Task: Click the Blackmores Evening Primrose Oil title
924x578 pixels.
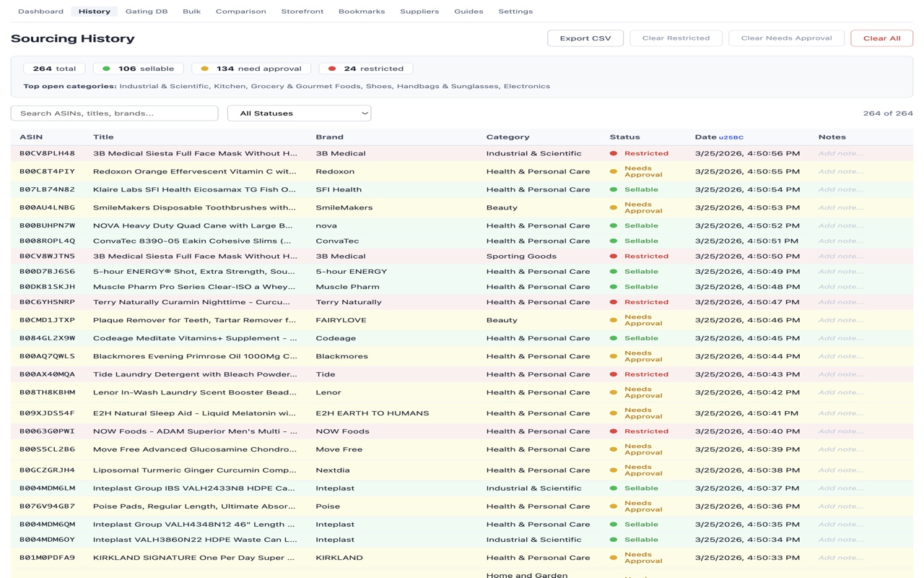Action: (196, 356)
